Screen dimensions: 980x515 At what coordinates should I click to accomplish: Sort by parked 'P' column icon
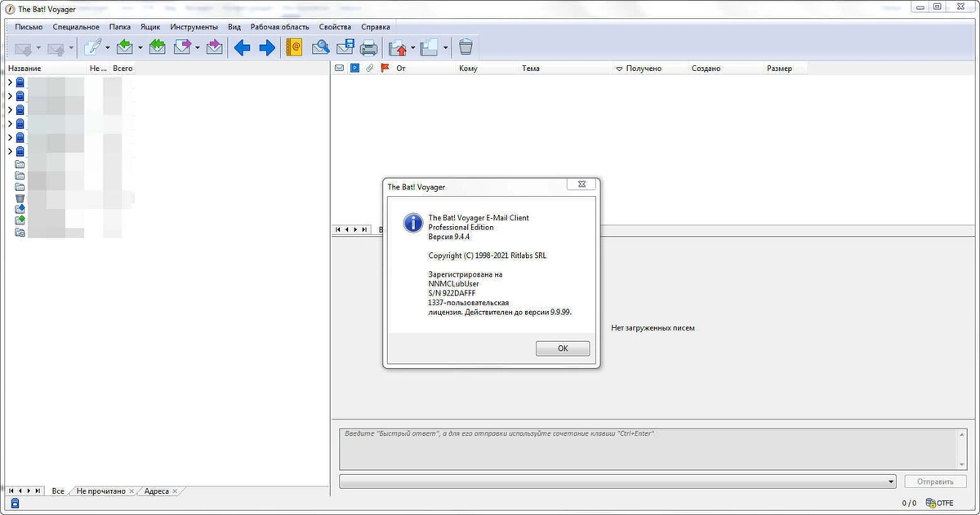354,69
